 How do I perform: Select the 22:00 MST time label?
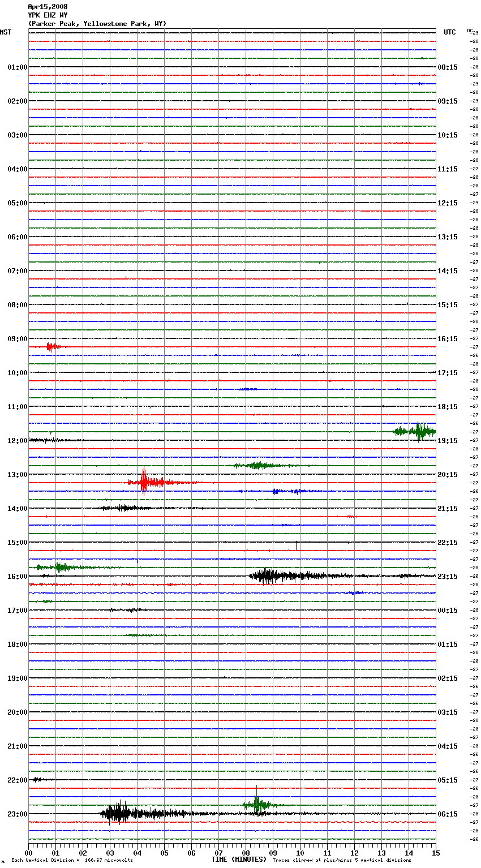click(x=18, y=780)
